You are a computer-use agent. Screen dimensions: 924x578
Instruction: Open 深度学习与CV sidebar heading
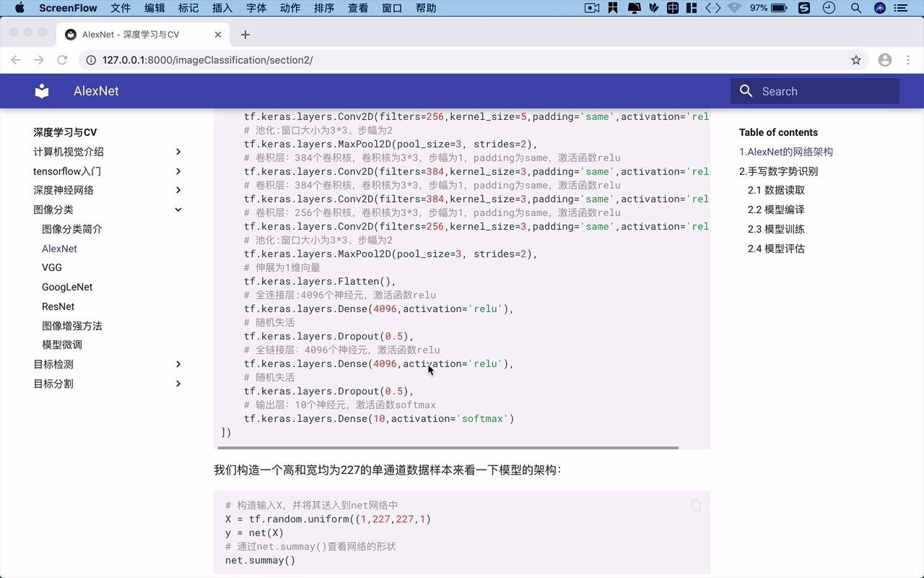[x=65, y=132]
